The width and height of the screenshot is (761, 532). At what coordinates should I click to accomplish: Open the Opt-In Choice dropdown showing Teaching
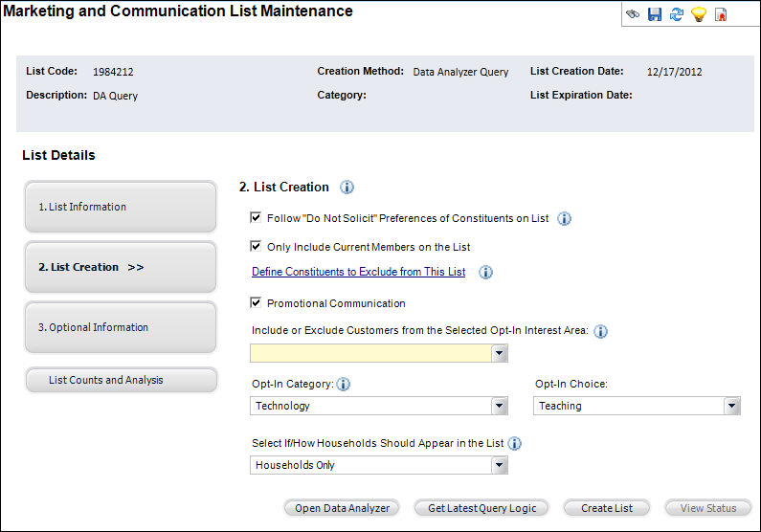(732, 407)
